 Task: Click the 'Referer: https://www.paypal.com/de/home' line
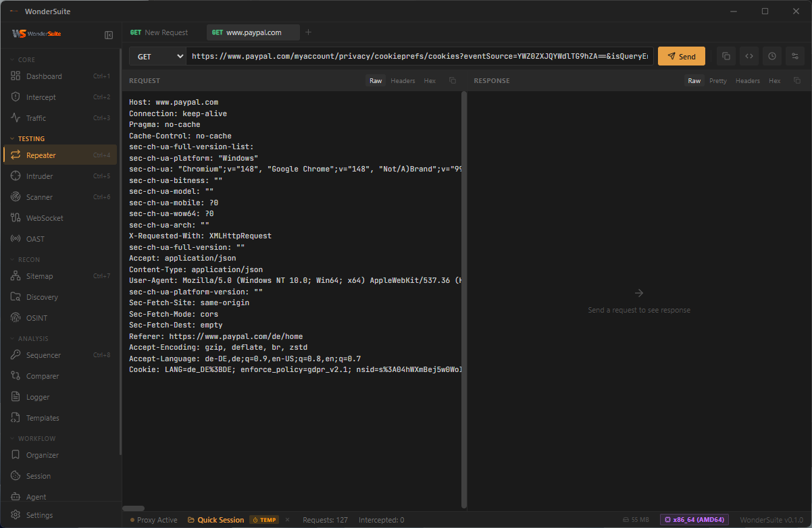click(216, 336)
